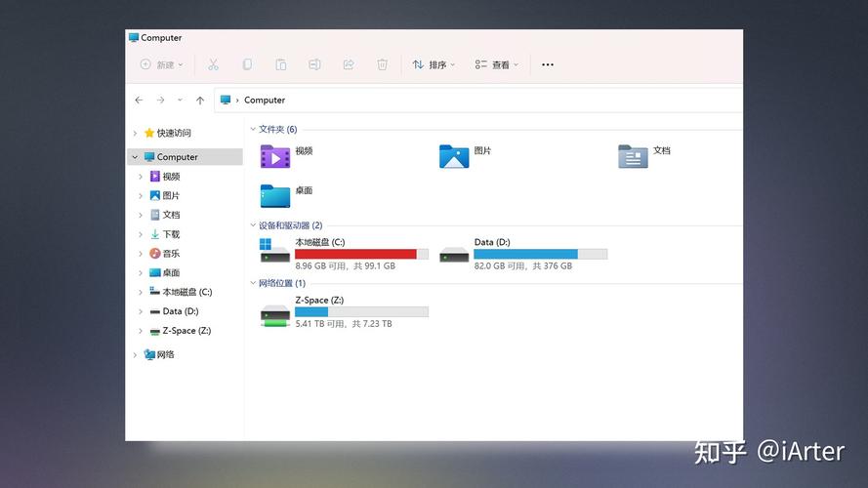This screenshot has height=488, width=868.
Task: Collapse the 设备和驱动器 group header
Action: (x=253, y=225)
